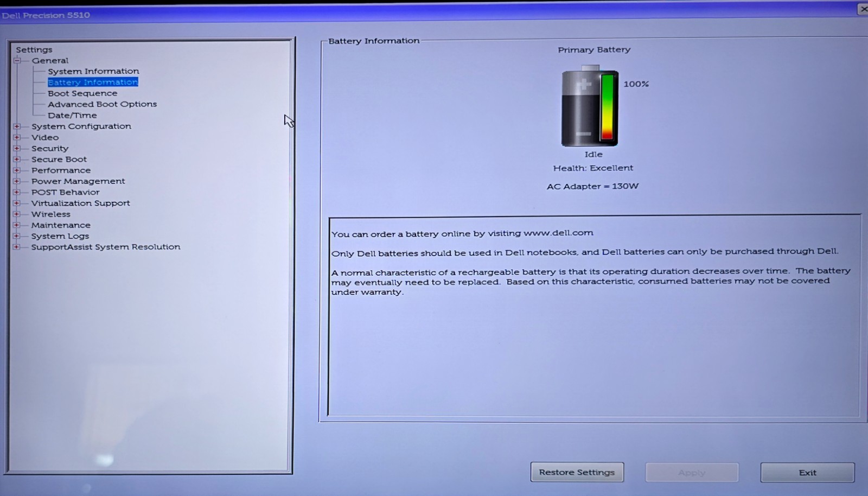Expand the POST Behavior node

[x=17, y=192]
